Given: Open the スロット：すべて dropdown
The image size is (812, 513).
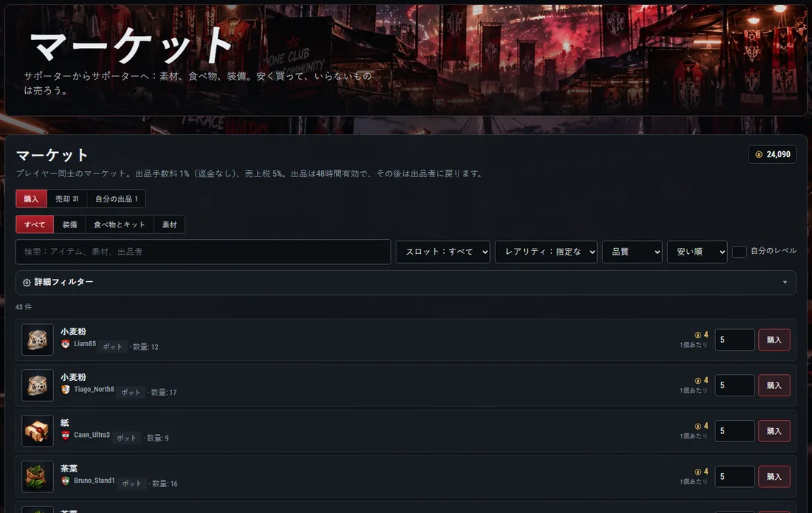Looking at the screenshot, I should (x=443, y=252).
